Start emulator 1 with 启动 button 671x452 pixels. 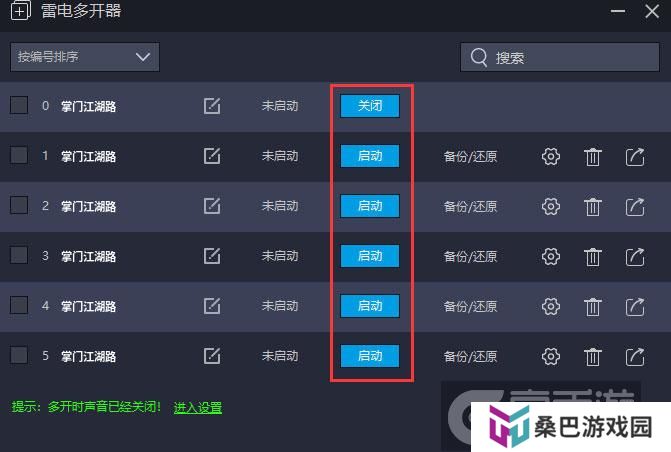click(370, 156)
